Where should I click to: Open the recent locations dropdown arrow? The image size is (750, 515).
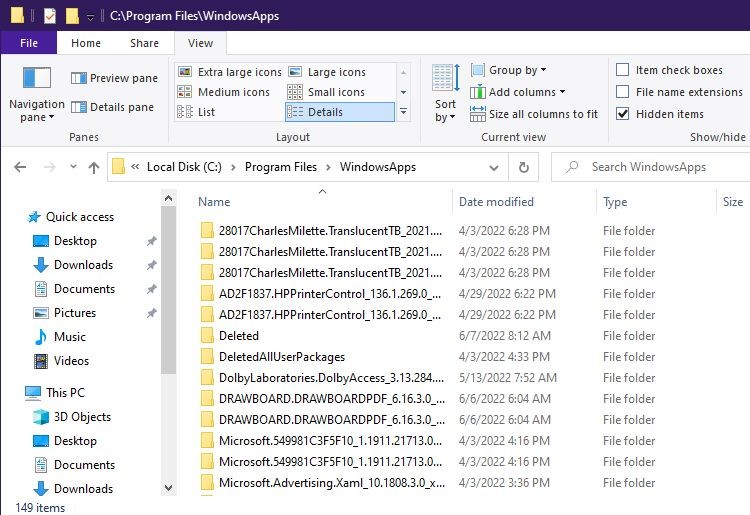[x=73, y=167]
